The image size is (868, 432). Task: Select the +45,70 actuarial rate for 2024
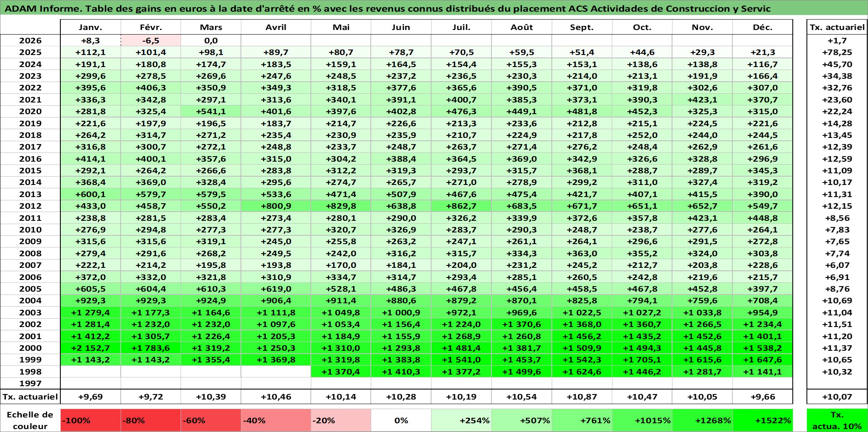(837, 64)
